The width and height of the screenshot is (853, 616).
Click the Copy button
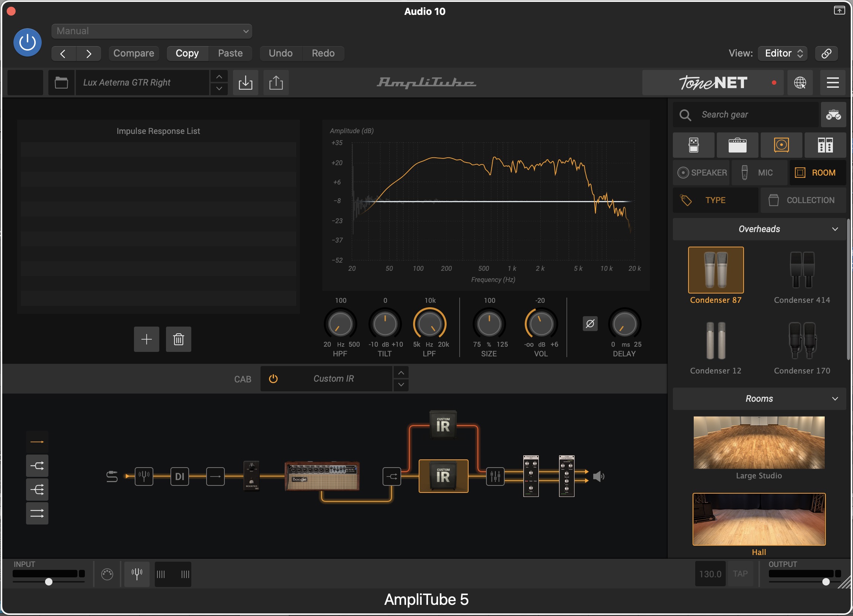(187, 53)
